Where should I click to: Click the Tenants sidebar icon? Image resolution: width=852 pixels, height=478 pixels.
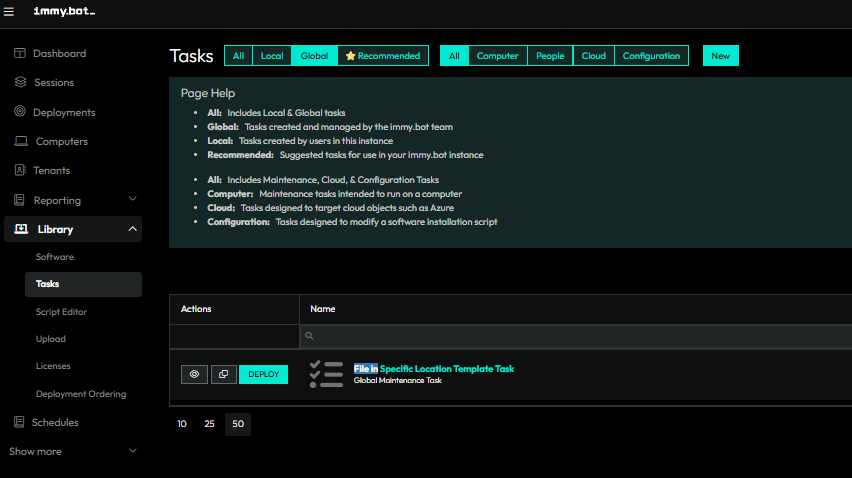pyautogui.click(x=20, y=170)
